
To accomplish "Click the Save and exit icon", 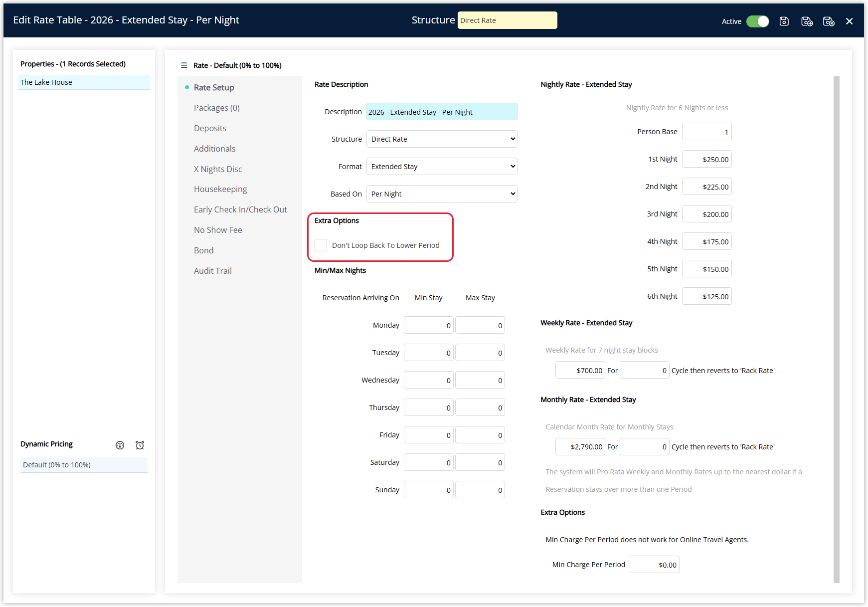I will (829, 21).
